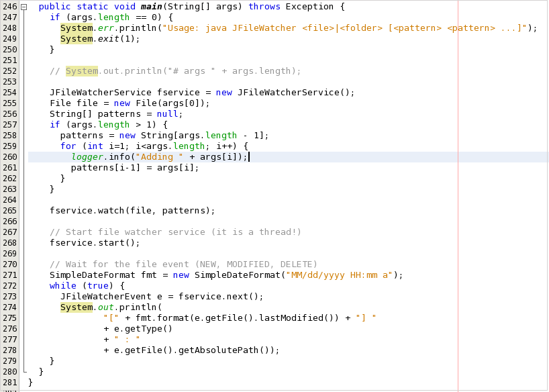549x392 pixels.
Task: Click line number 246 in gutter
Action: pos(10,7)
